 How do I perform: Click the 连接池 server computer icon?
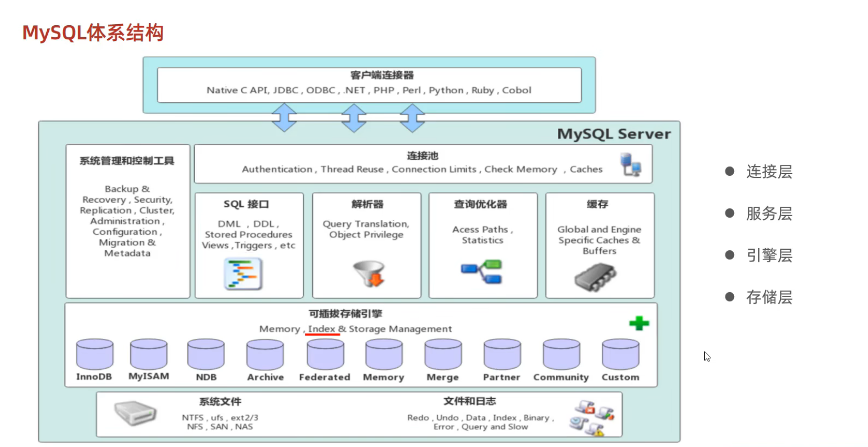point(630,164)
